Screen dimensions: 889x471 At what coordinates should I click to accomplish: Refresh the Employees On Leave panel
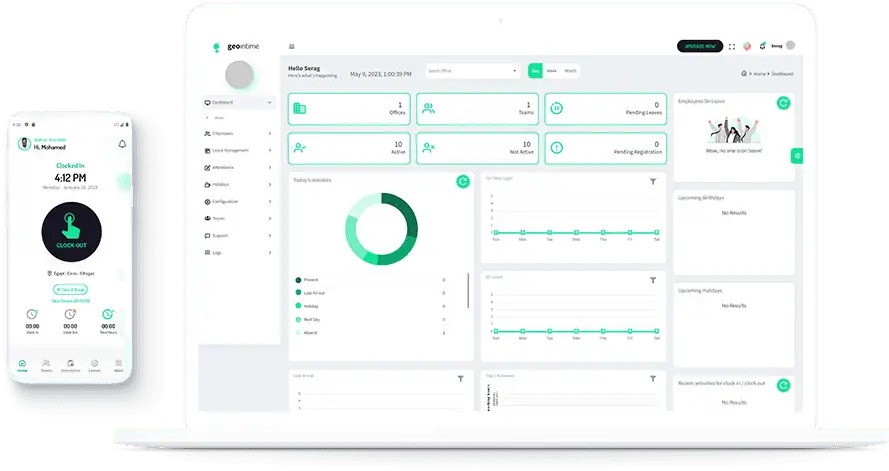[x=784, y=103]
